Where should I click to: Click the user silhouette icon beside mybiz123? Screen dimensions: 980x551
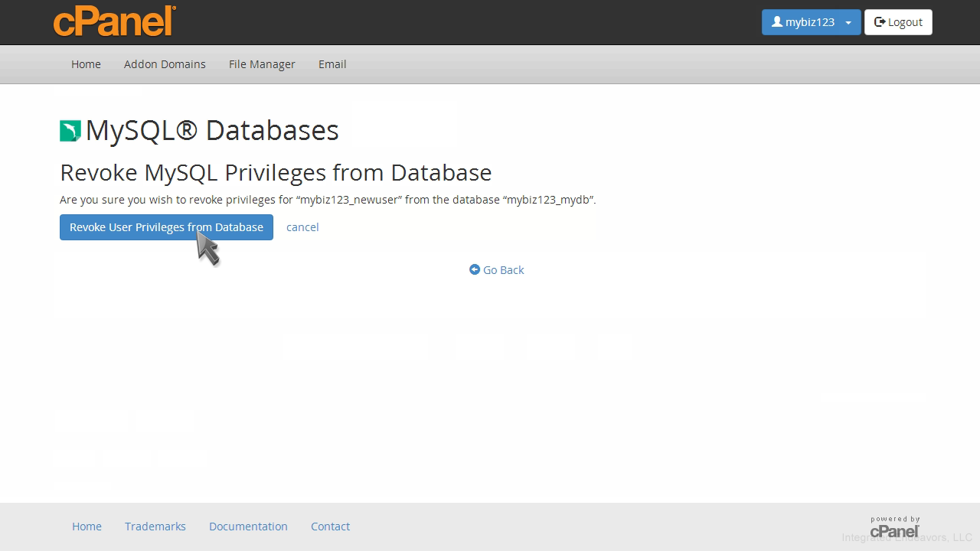(x=776, y=22)
